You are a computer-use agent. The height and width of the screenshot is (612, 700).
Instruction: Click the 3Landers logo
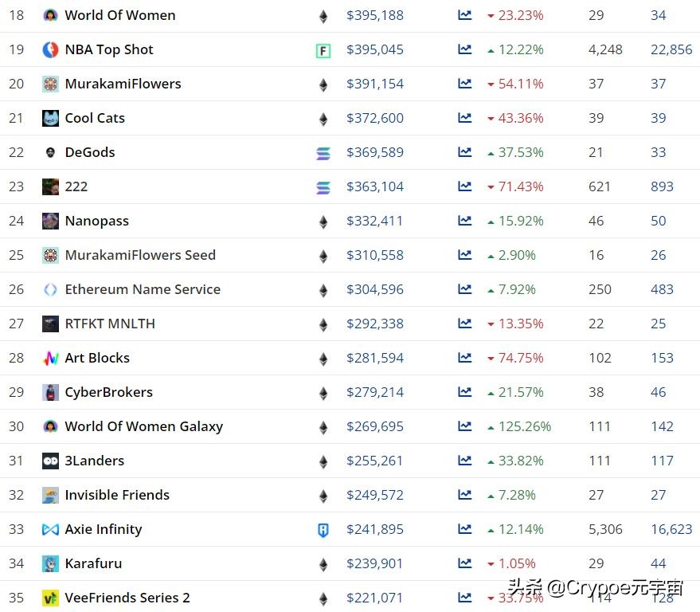point(50,461)
